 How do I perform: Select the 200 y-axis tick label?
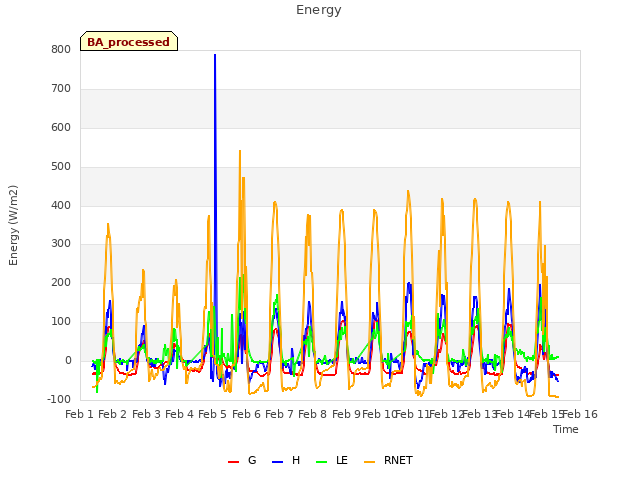pyautogui.click(x=61, y=283)
